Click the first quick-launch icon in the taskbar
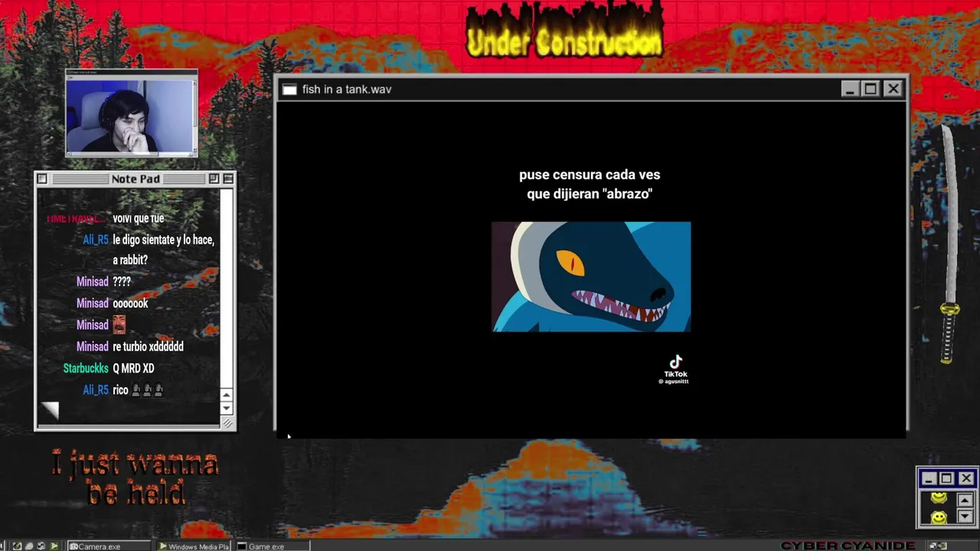Viewport: 980px width, 551px height. [17, 546]
